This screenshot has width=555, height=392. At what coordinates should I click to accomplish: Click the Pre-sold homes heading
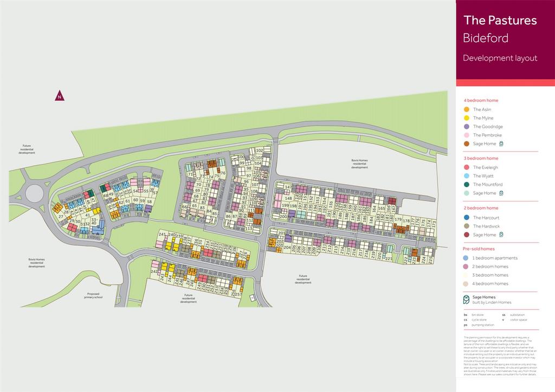point(479,249)
